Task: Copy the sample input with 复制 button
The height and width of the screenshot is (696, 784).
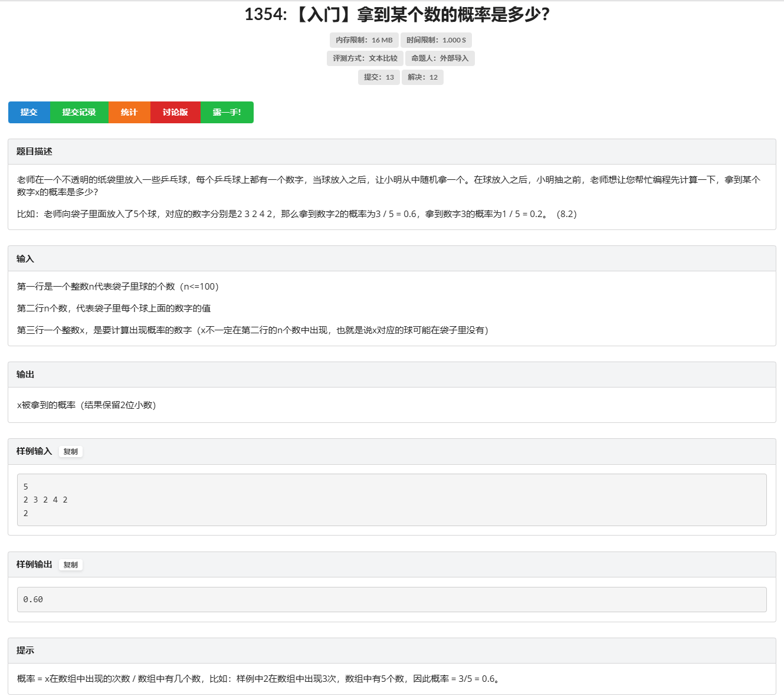Action: tap(70, 451)
